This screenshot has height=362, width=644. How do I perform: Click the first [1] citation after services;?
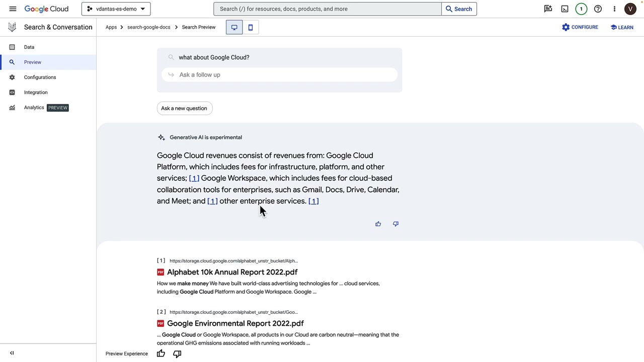(x=194, y=178)
